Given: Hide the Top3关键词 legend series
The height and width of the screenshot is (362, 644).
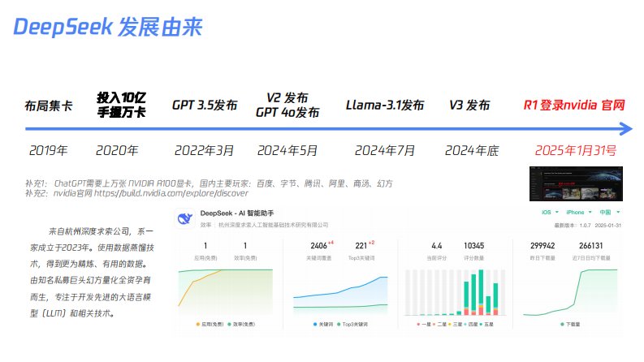Looking at the screenshot, I should tap(351, 324).
